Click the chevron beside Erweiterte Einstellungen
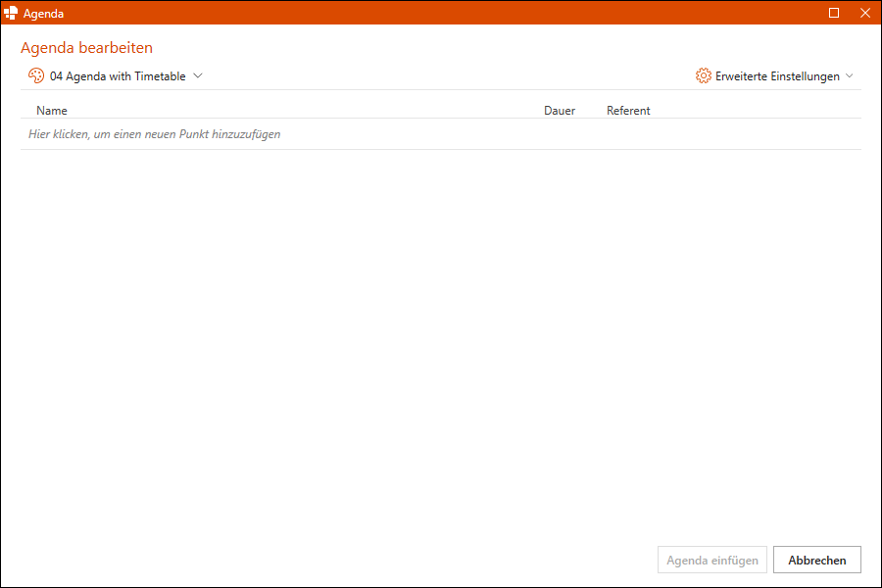882x588 pixels. (x=850, y=76)
